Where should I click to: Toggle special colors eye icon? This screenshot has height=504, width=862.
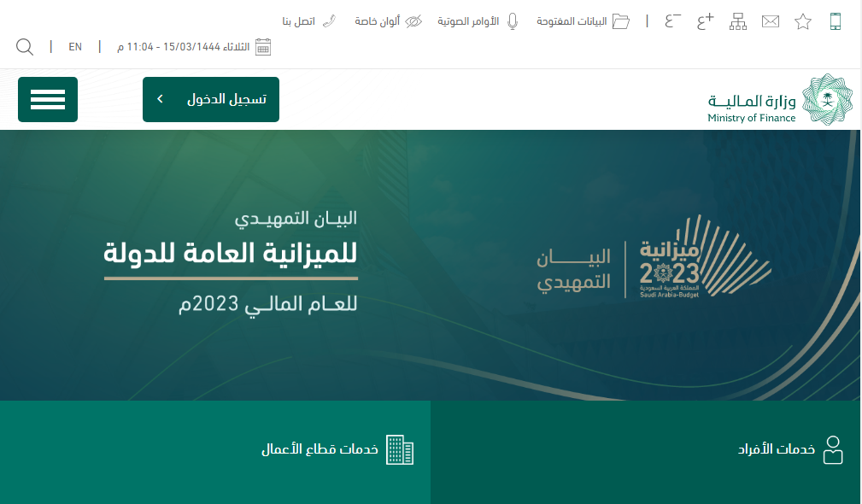pyautogui.click(x=413, y=21)
